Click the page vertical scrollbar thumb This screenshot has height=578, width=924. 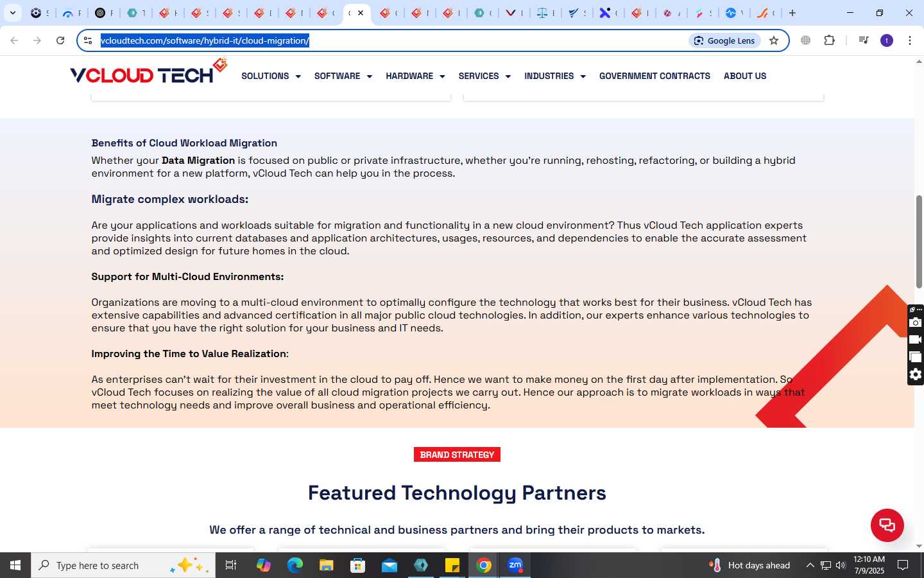(919, 241)
